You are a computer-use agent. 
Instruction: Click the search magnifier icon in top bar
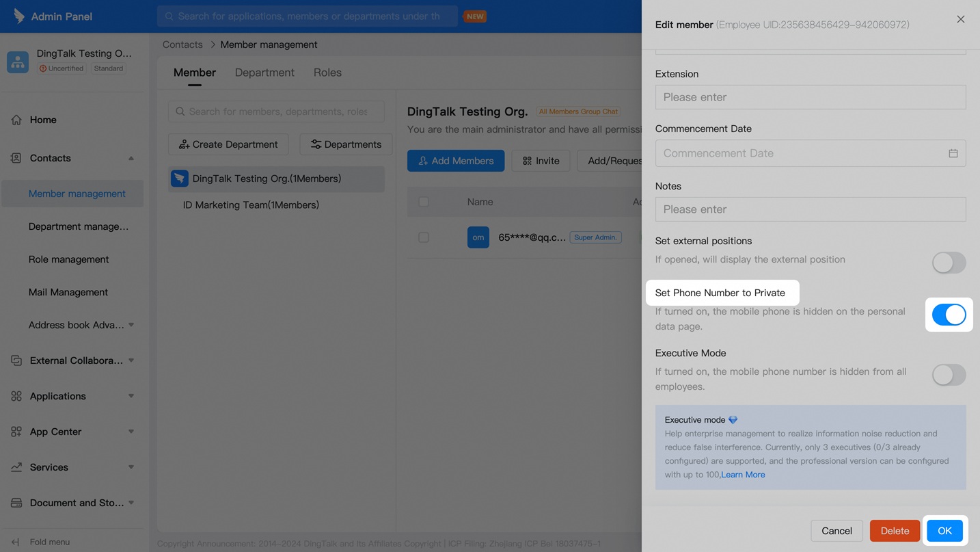coord(168,16)
